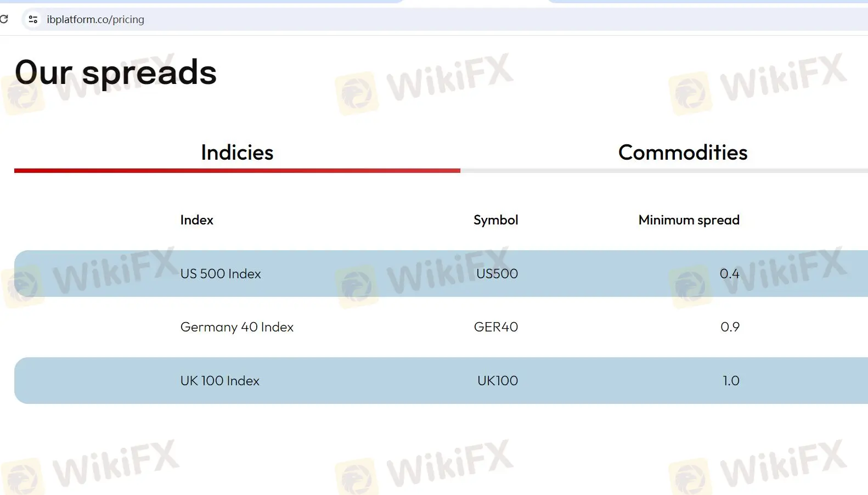
Task: Click the GER40 symbol cell
Action: [x=495, y=327]
